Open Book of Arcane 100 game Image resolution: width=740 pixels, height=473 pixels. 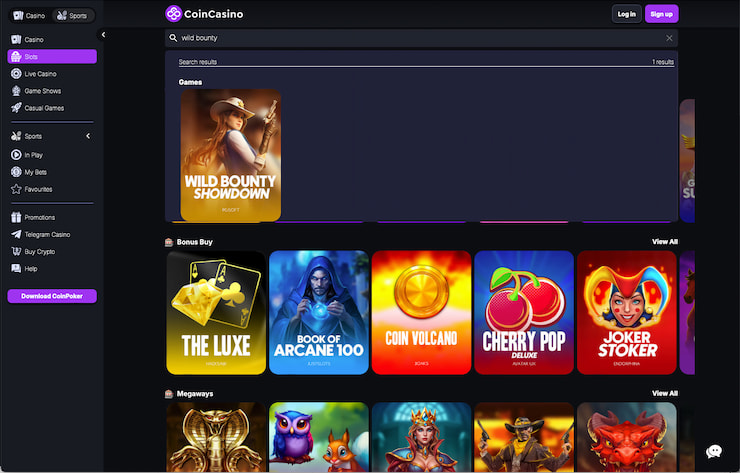click(319, 313)
